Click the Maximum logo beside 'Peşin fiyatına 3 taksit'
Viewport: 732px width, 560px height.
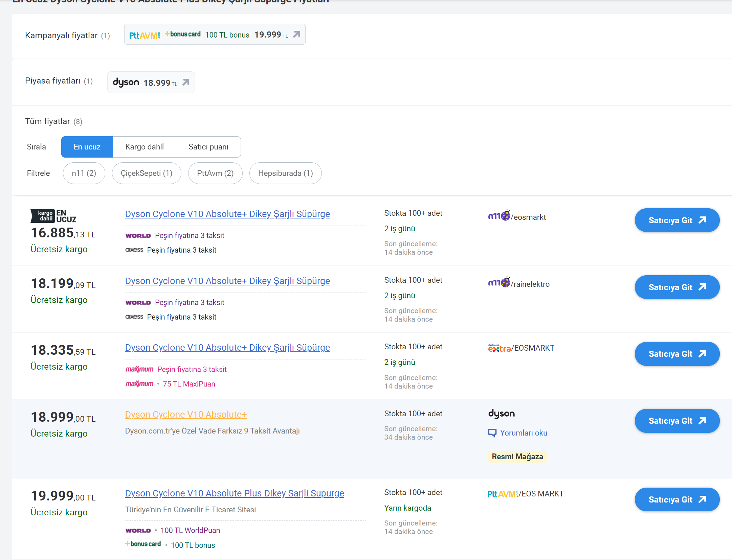click(139, 369)
